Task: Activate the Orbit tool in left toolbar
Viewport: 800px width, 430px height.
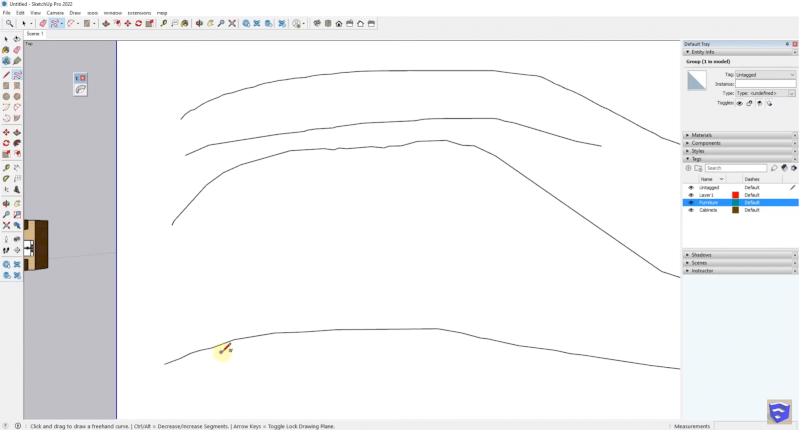Action: coord(6,204)
